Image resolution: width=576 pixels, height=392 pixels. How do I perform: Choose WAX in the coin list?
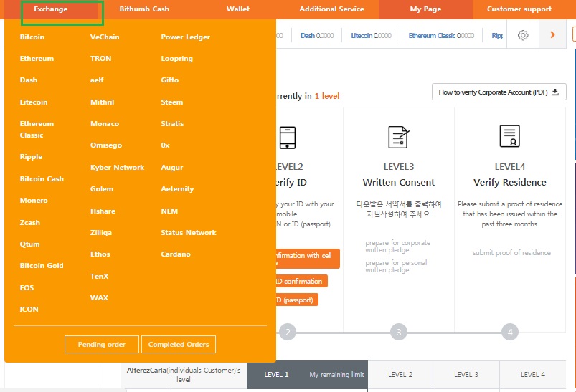(99, 297)
